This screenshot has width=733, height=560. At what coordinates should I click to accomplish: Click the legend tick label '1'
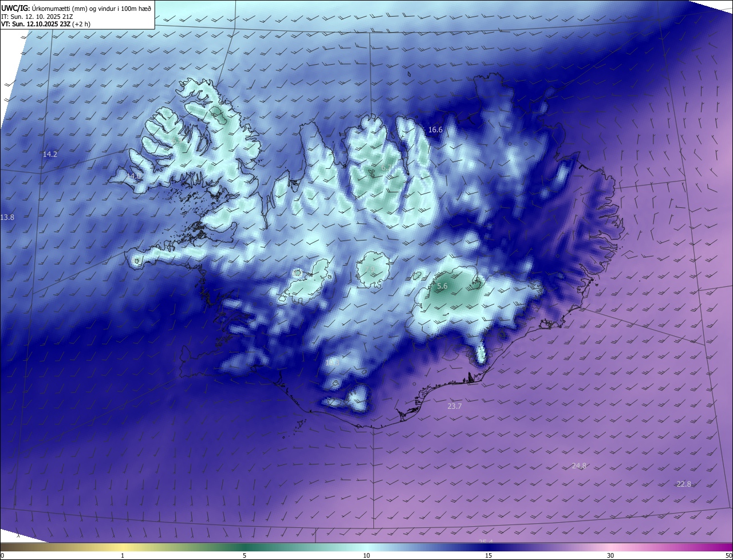click(123, 555)
